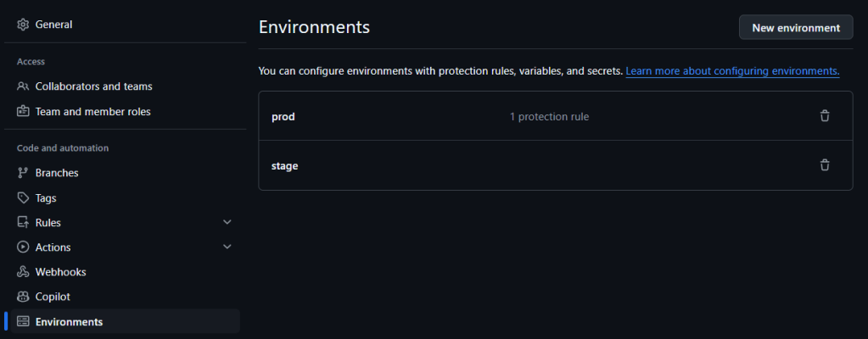Delete the stage environment trash icon
The image size is (868, 339).
825,165
